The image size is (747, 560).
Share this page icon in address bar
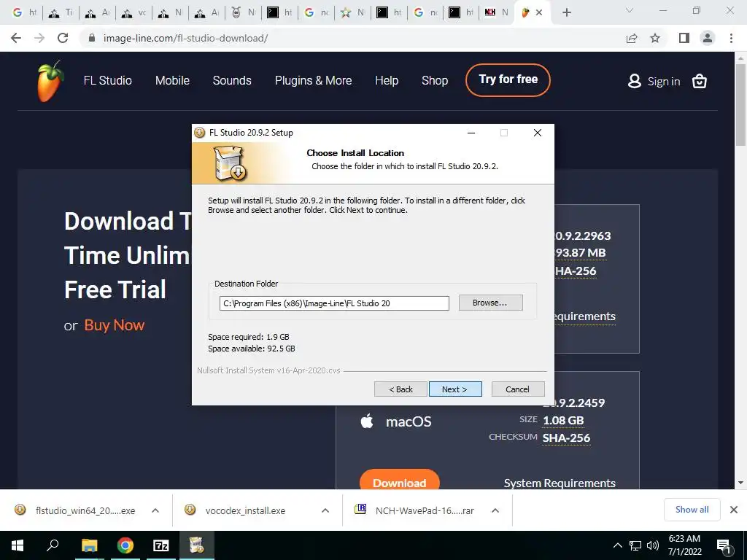point(632,38)
